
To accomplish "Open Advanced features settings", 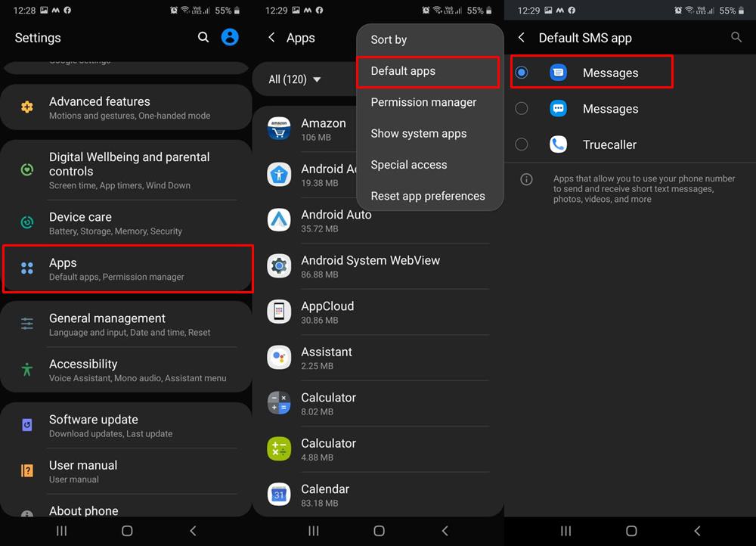I will [x=126, y=107].
